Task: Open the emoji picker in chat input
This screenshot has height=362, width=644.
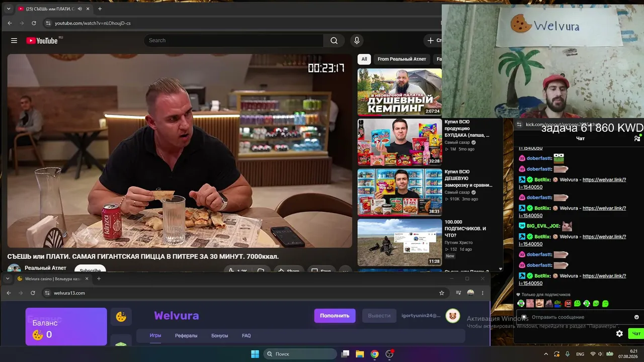Action: coord(636,317)
